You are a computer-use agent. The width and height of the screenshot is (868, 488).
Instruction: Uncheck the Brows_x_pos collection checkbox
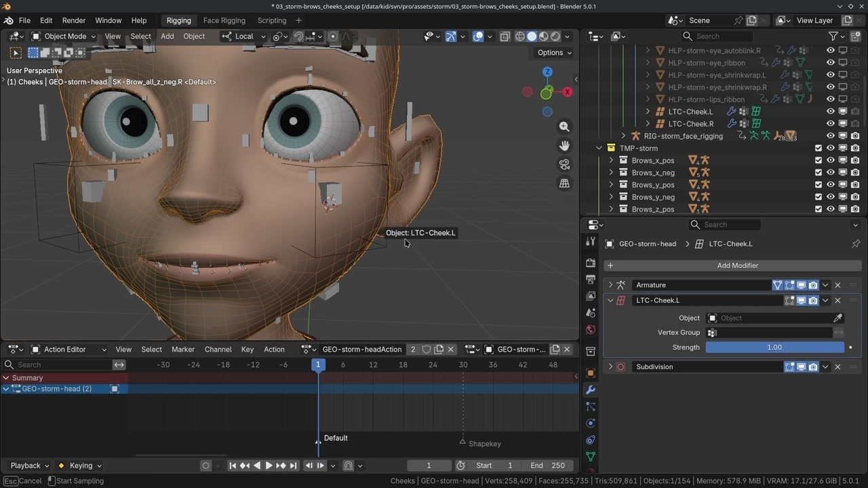point(818,161)
